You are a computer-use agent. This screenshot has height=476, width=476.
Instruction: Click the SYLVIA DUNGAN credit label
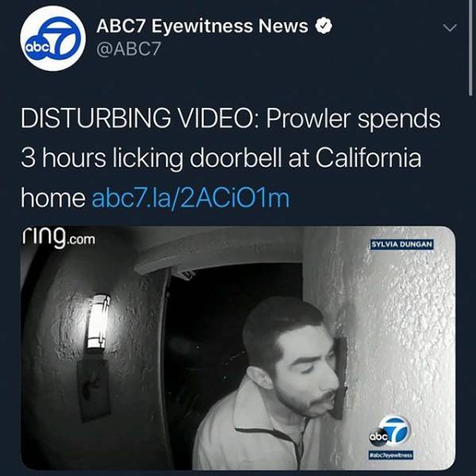(x=402, y=244)
